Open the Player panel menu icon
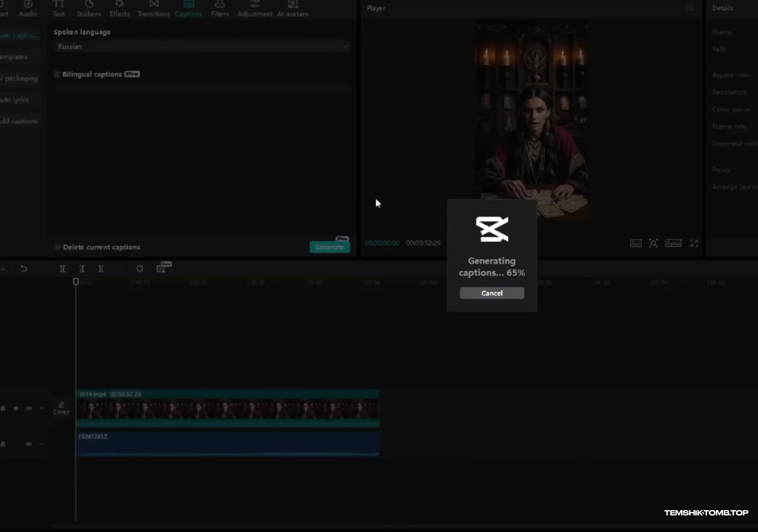 [690, 8]
